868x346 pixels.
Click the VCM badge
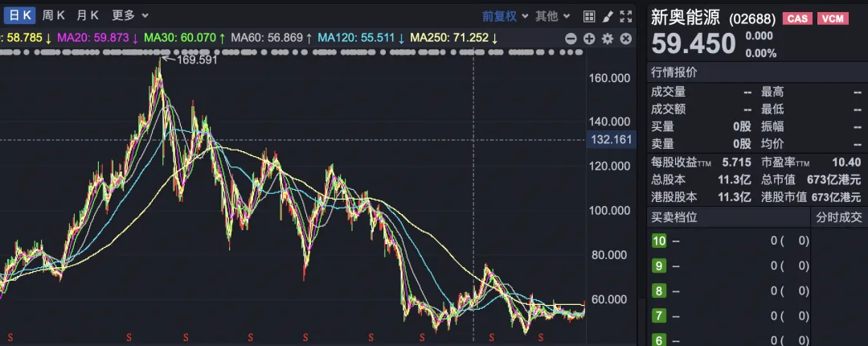pos(833,19)
